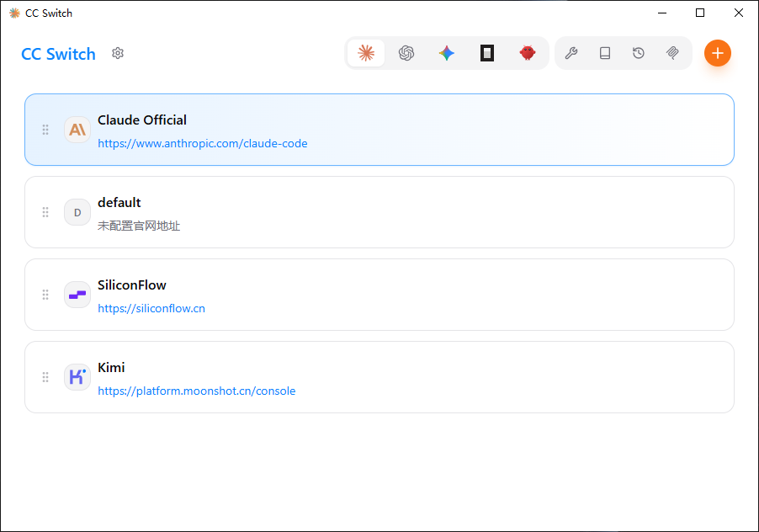This screenshot has width=759, height=532.
Task: Switch to the Claude app tab
Action: click(x=366, y=53)
